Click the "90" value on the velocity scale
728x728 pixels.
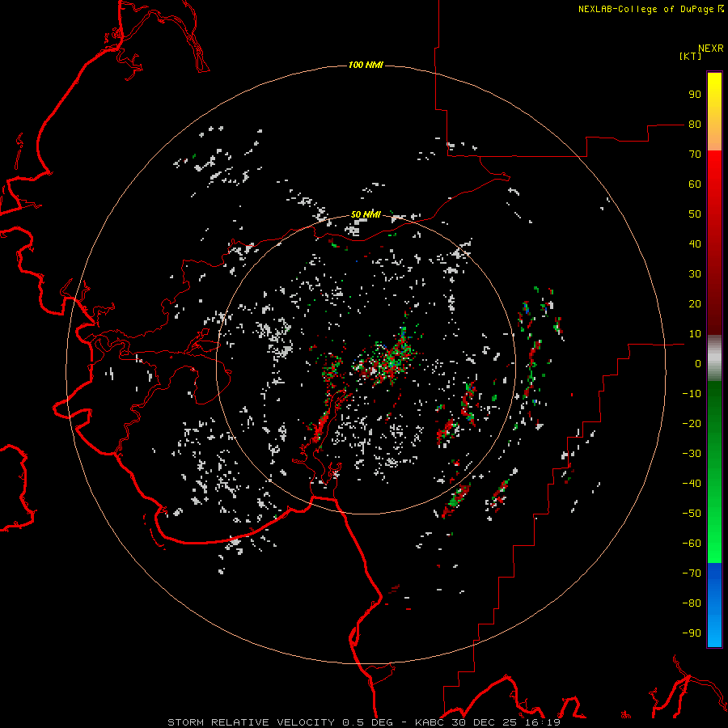point(695,95)
